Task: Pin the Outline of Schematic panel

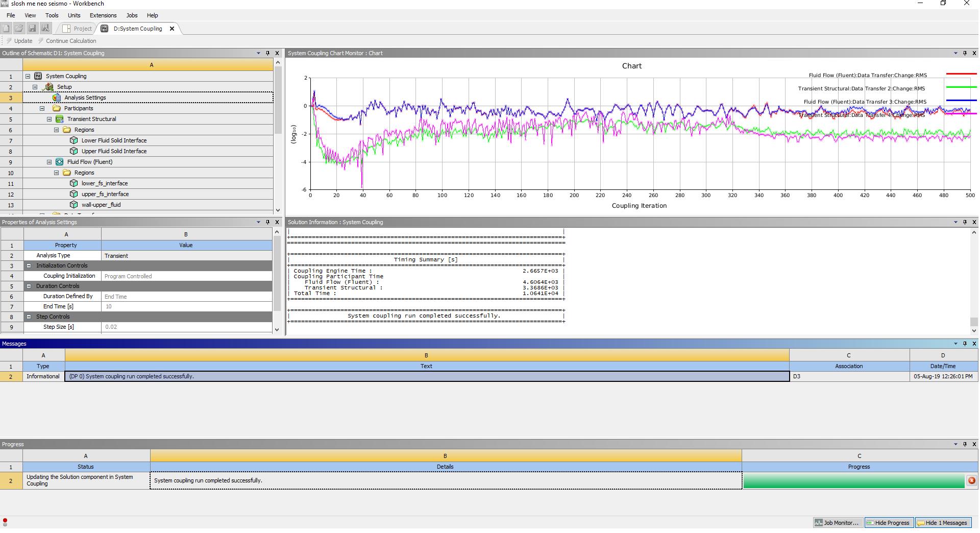Action: click(x=267, y=53)
